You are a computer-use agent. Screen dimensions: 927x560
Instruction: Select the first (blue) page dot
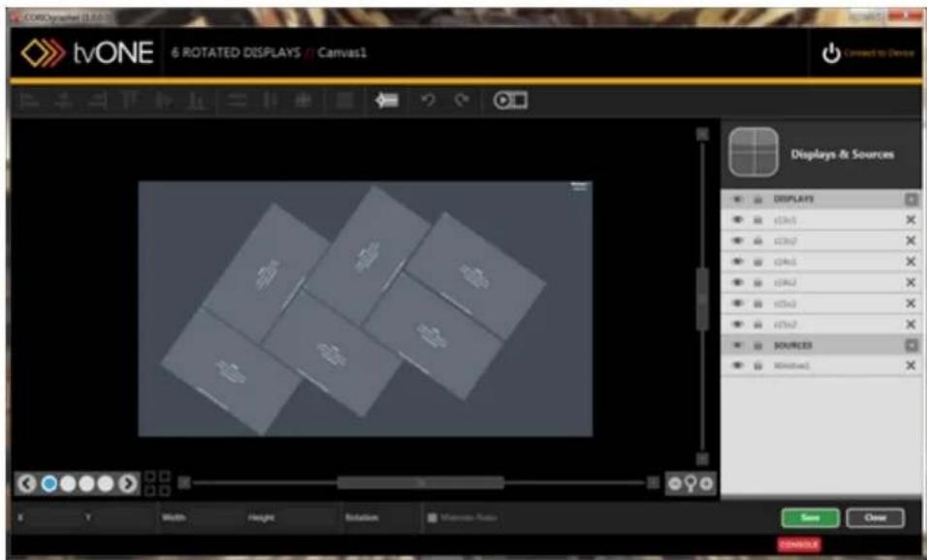[50, 483]
